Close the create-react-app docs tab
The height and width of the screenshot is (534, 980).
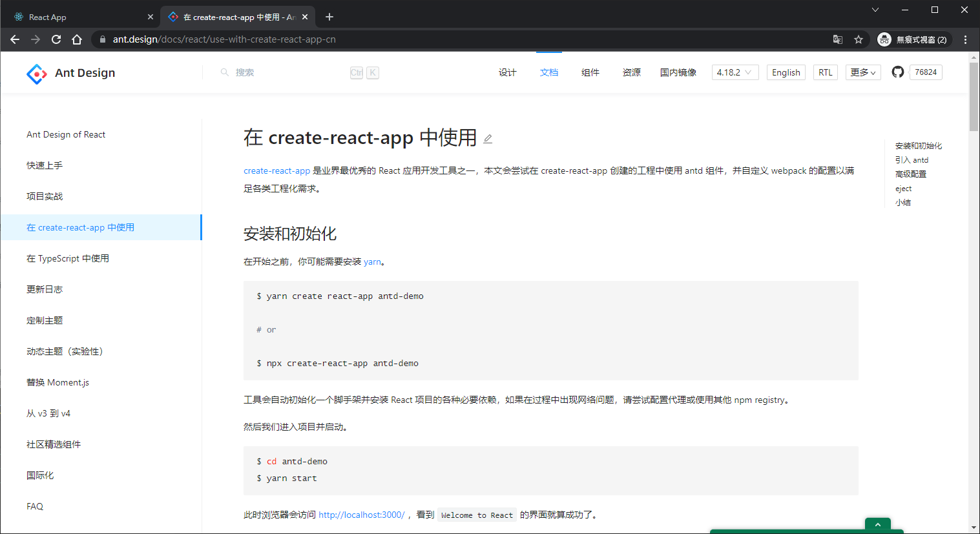point(305,17)
